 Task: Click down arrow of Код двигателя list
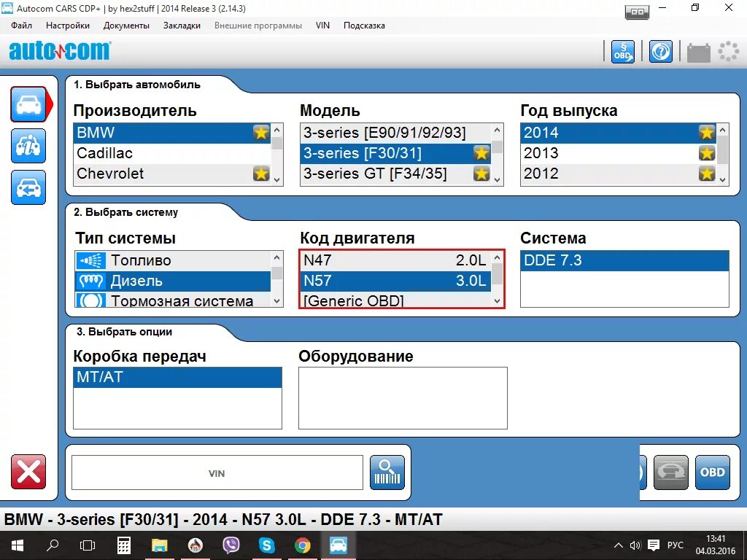[498, 301]
